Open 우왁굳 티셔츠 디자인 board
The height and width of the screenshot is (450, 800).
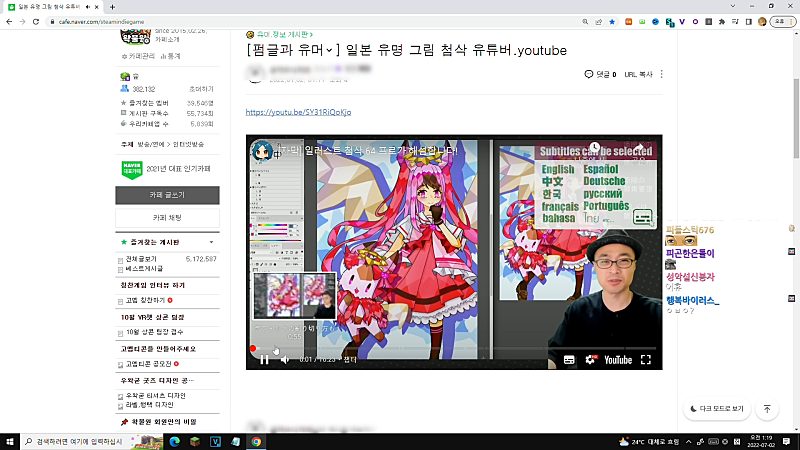coord(156,395)
